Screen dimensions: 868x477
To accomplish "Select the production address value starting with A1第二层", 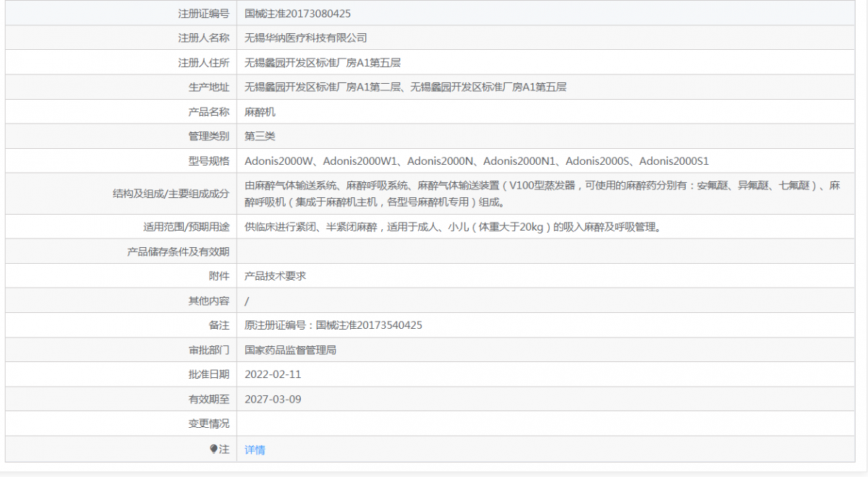I will coord(405,87).
